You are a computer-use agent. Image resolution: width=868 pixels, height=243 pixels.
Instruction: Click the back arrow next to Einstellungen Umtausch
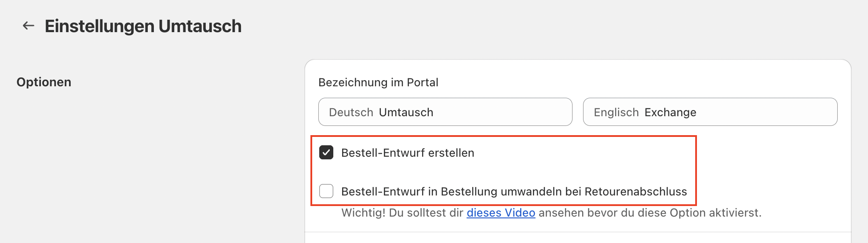[29, 26]
